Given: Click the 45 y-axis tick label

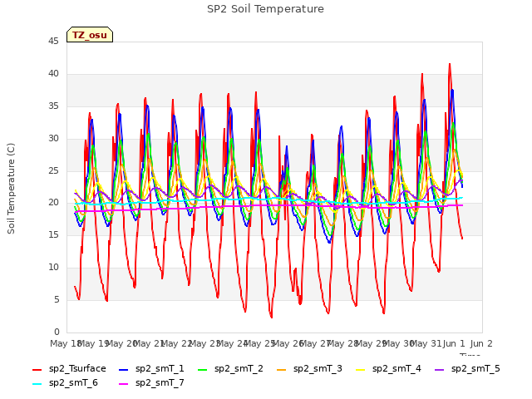Looking at the screenshot, I should coord(53,41).
